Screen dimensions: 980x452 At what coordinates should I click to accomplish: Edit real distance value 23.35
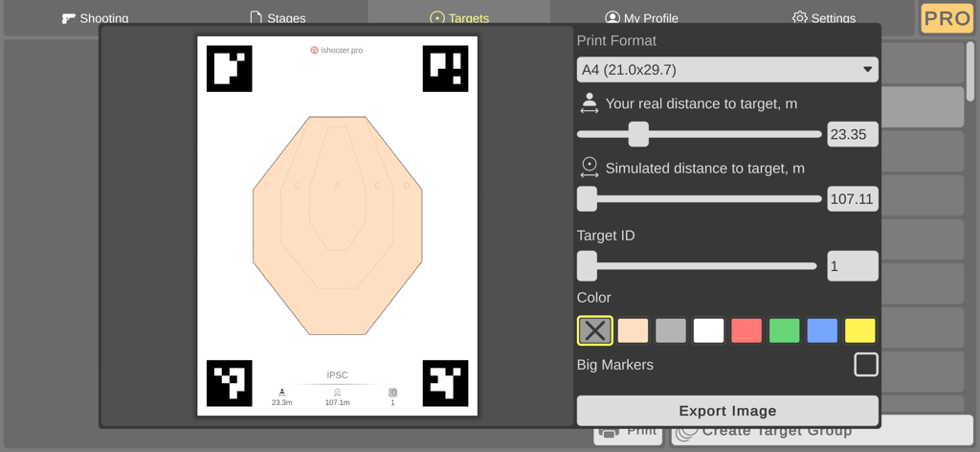click(x=853, y=134)
